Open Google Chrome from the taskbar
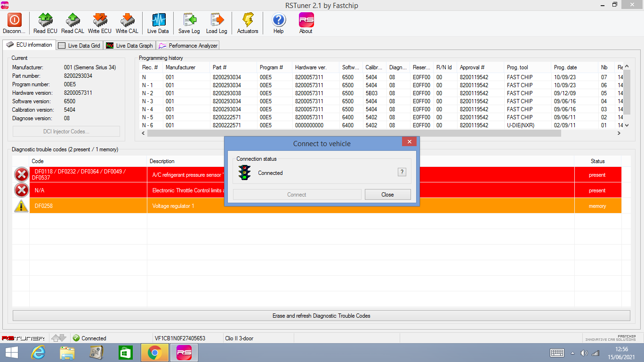This screenshot has width=644, height=362. click(x=154, y=352)
